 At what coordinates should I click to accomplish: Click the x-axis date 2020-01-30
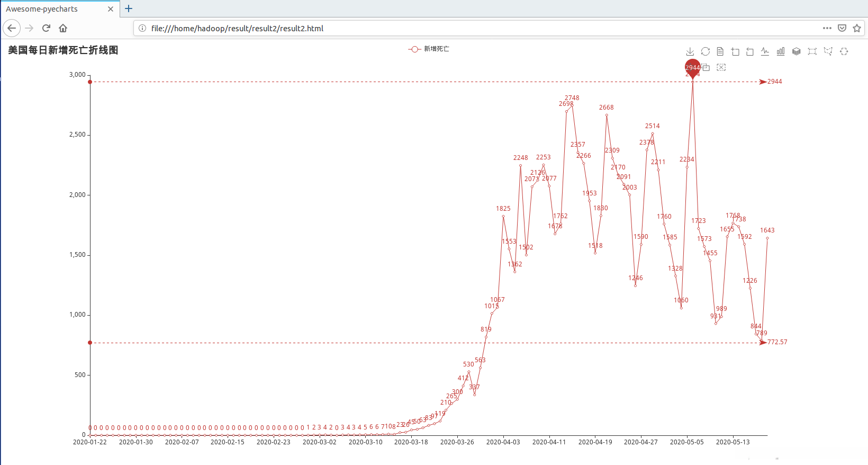[136, 442]
